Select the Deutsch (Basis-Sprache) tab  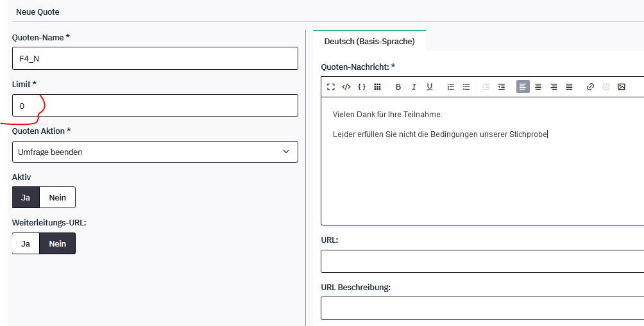click(x=369, y=42)
